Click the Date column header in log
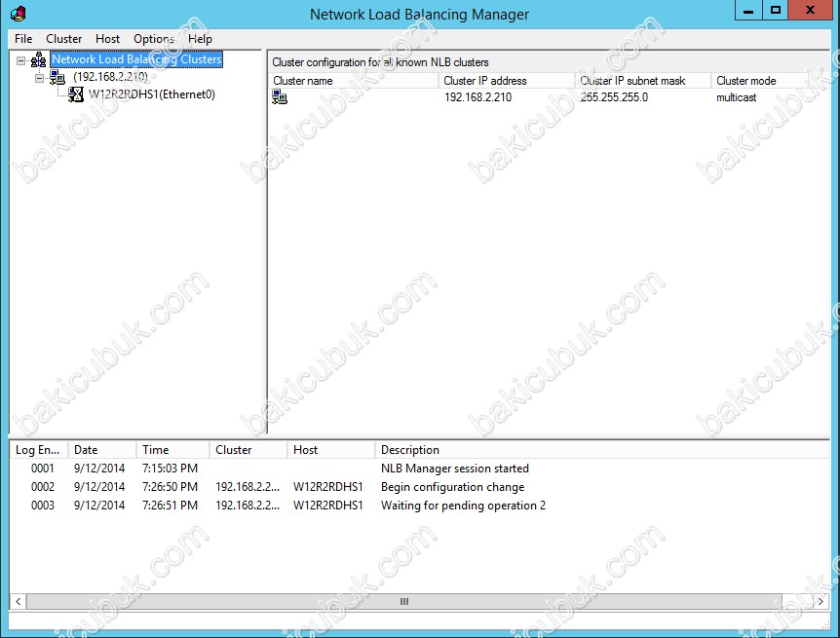 tap(102, 450)
